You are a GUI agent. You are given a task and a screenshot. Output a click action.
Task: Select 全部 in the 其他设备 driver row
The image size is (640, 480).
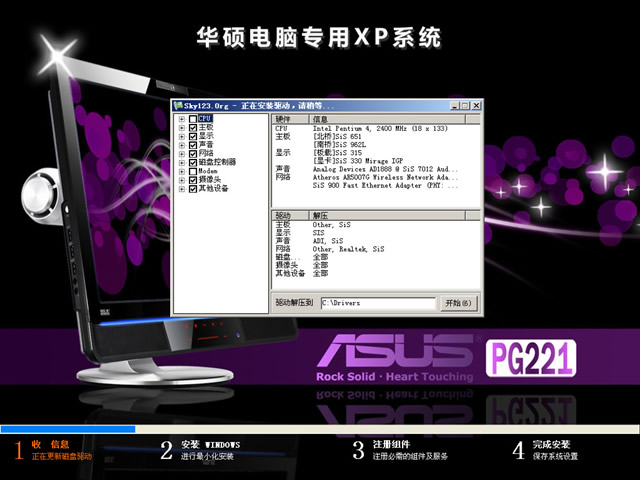point(320,274)
